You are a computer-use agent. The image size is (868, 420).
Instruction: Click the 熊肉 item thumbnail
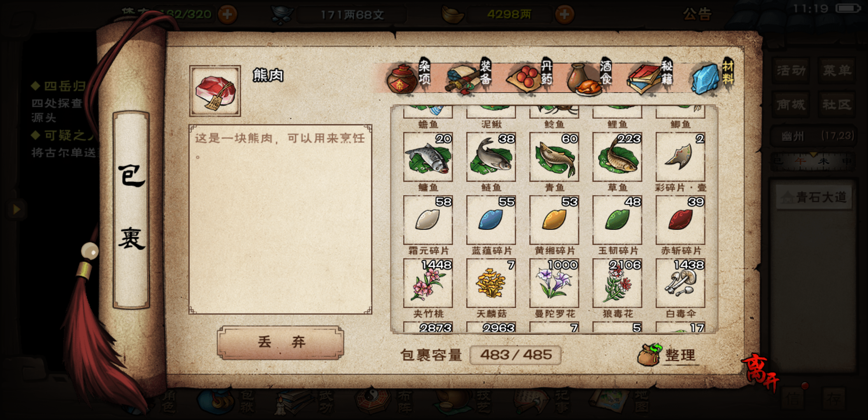215,91
